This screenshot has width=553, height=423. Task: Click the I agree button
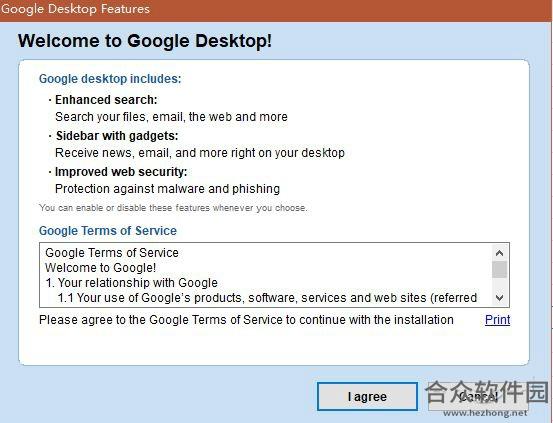[367, 397]
